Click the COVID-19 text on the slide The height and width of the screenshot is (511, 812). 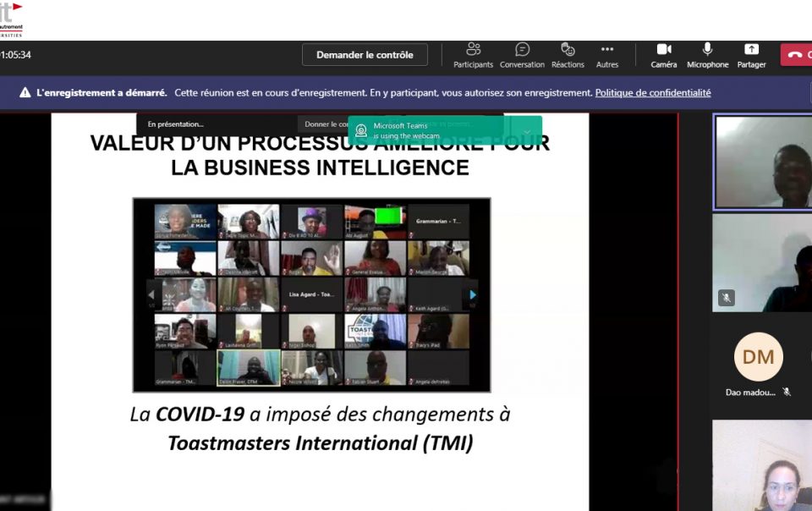[x=200, y=415]
